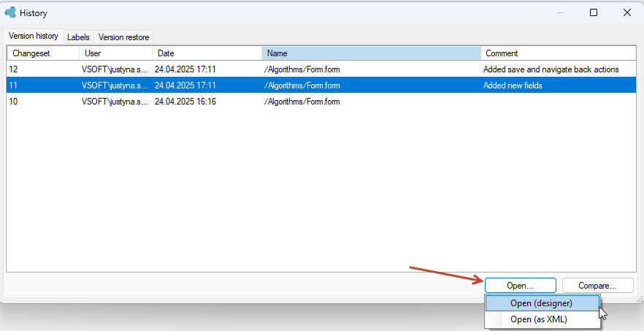This screenshot has width=644, height=331.
Task: Maximize the History window
Action: tap(594, 12)
